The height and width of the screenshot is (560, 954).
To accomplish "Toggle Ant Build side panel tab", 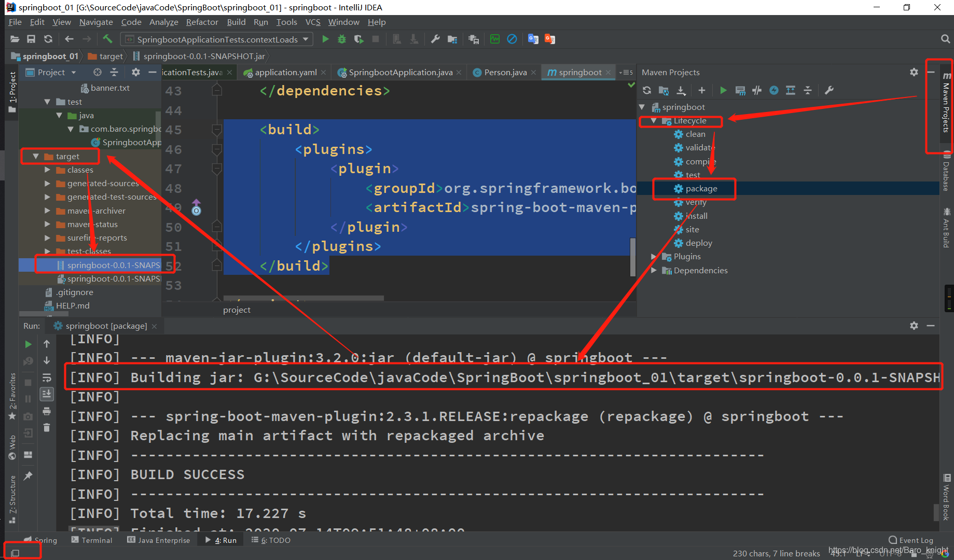I will coord(946,228).
